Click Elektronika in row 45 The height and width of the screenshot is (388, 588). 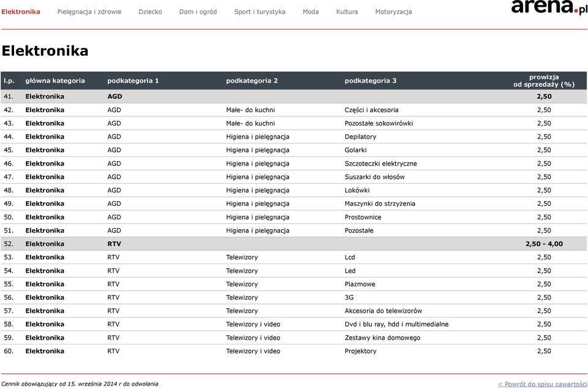click(x=45, y=150)
